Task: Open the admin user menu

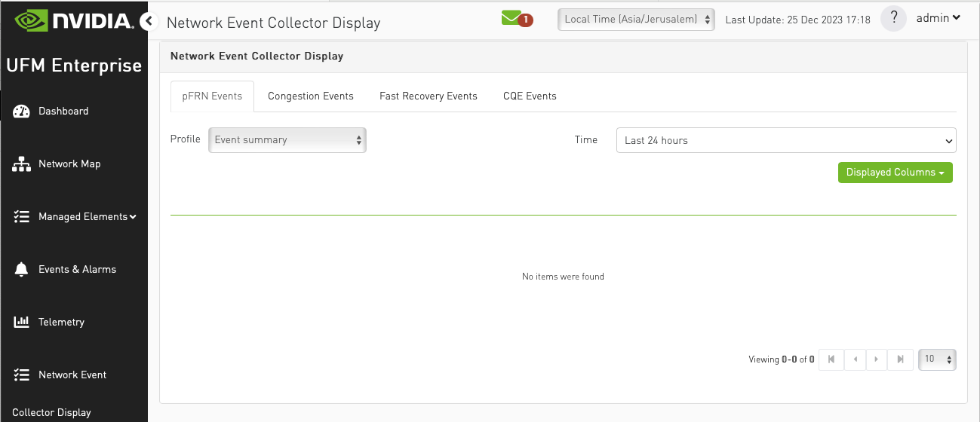Action: (938, 18)
